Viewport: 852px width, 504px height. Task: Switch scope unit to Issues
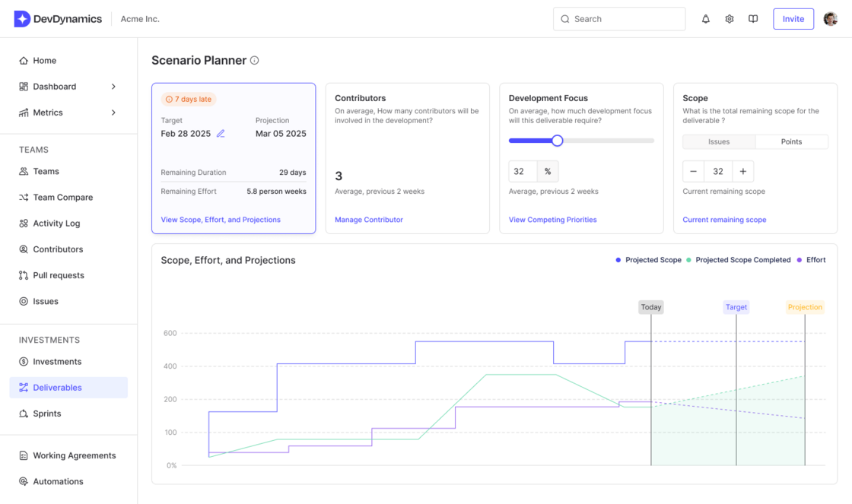719,141
